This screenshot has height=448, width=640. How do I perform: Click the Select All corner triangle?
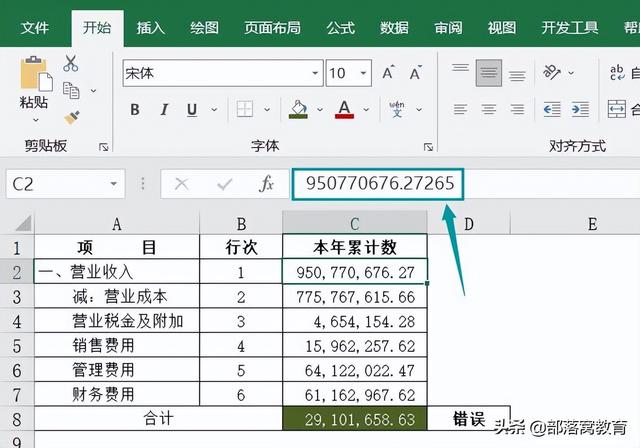23,223
